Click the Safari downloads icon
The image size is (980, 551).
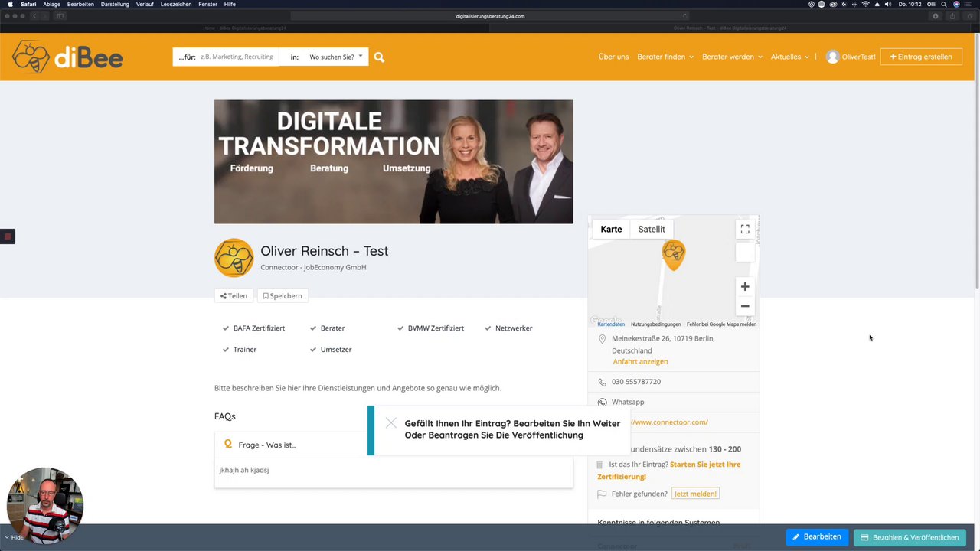click(936, 16)
